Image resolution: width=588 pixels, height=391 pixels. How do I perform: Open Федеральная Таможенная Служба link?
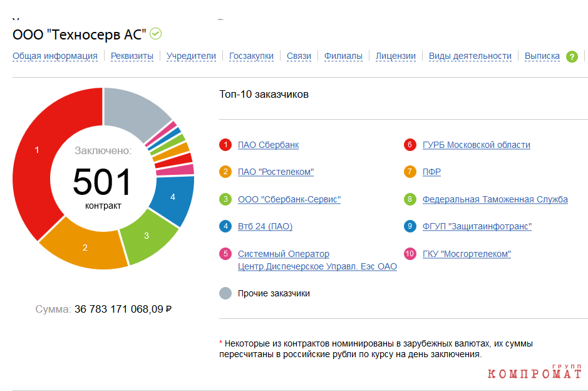[x=495, y=199]
